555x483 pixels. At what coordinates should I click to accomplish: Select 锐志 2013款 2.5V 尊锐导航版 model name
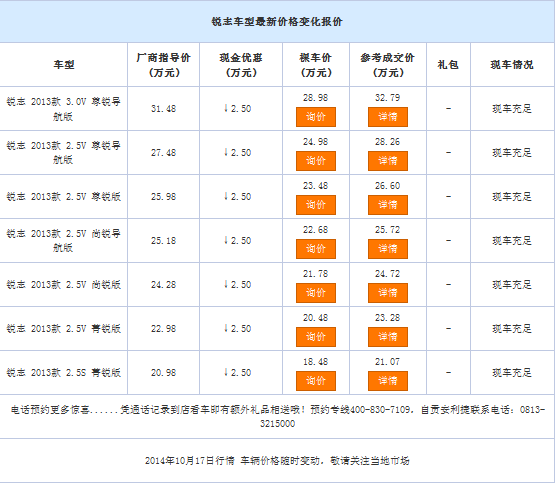[x=63, y=153]
